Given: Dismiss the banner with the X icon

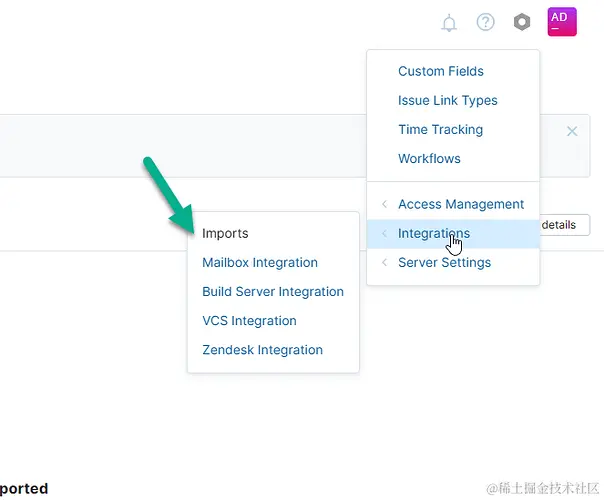Looking at the screenshot, I should (572, 131).
